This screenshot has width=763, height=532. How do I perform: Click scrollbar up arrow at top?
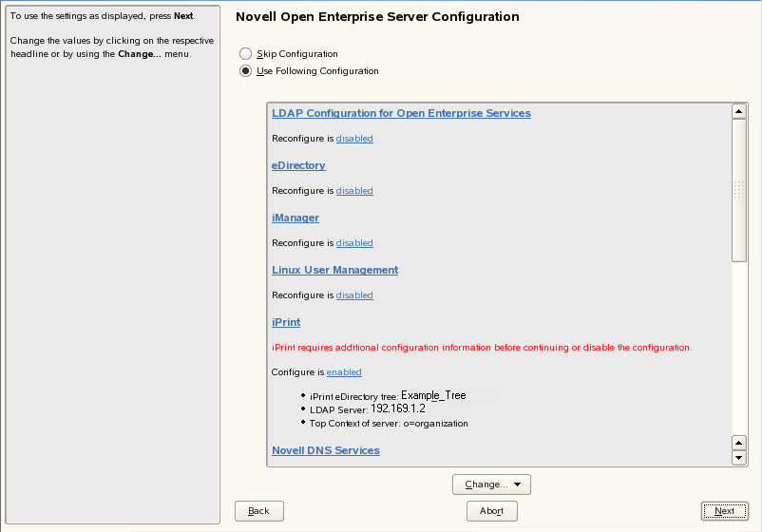pos(739,111)
